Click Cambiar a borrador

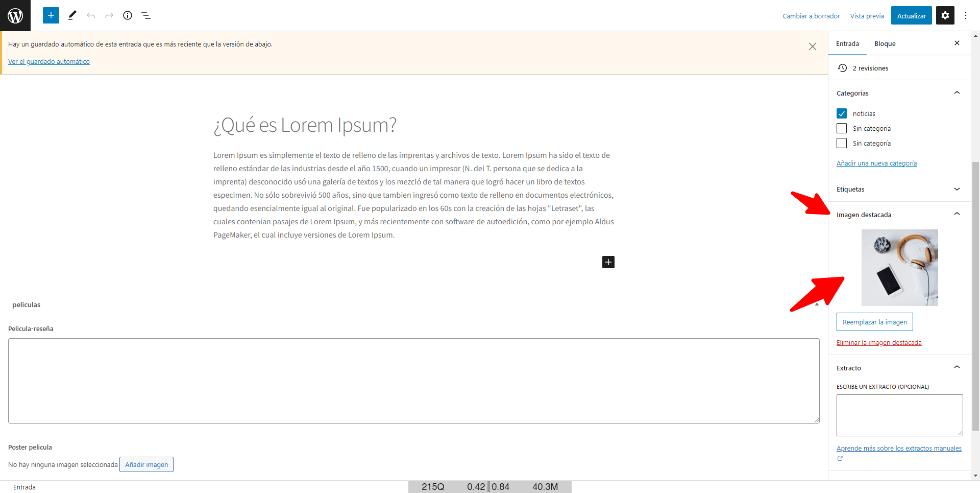pyautogui.click(x=811, y=16)
